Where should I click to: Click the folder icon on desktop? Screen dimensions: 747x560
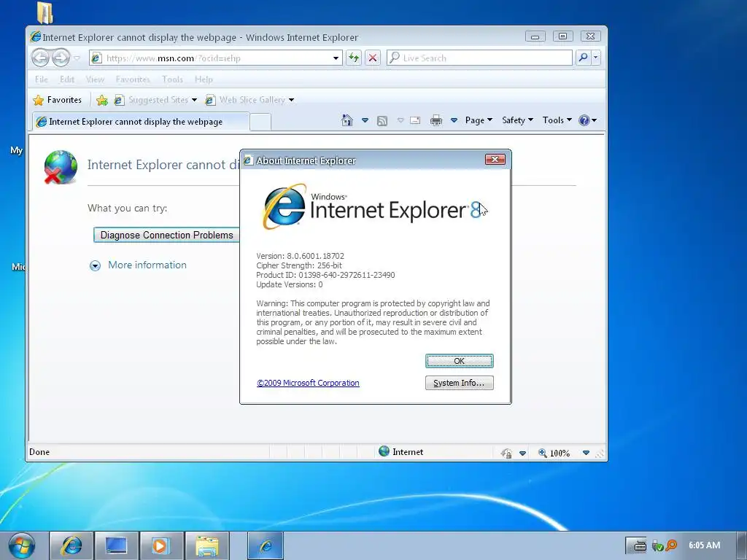44,12
